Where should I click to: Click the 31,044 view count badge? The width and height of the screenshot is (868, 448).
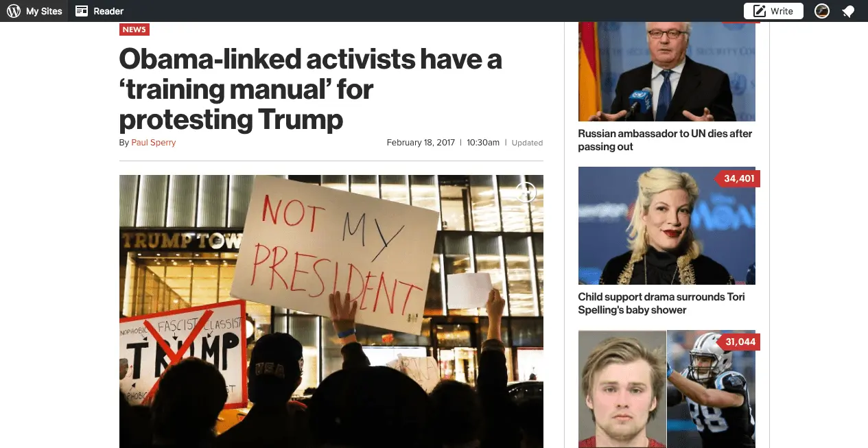(738, 342)
